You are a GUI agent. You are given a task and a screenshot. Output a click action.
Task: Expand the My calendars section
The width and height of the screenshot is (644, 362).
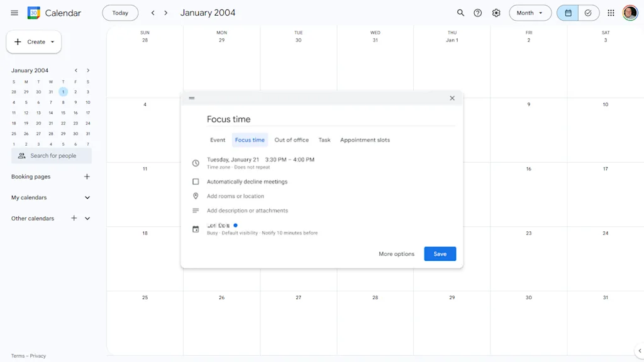pyautogui.click(x=87, y=197)
